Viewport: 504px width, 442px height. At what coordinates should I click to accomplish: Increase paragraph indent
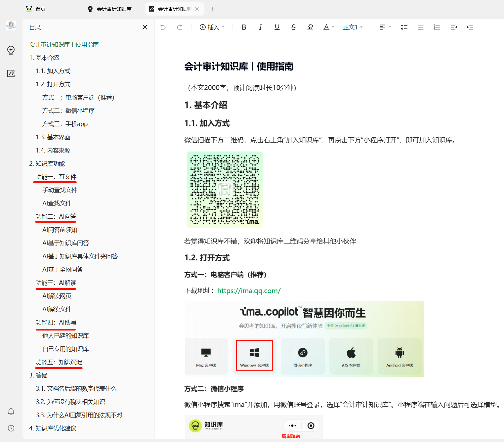click(x=470, y=27)
